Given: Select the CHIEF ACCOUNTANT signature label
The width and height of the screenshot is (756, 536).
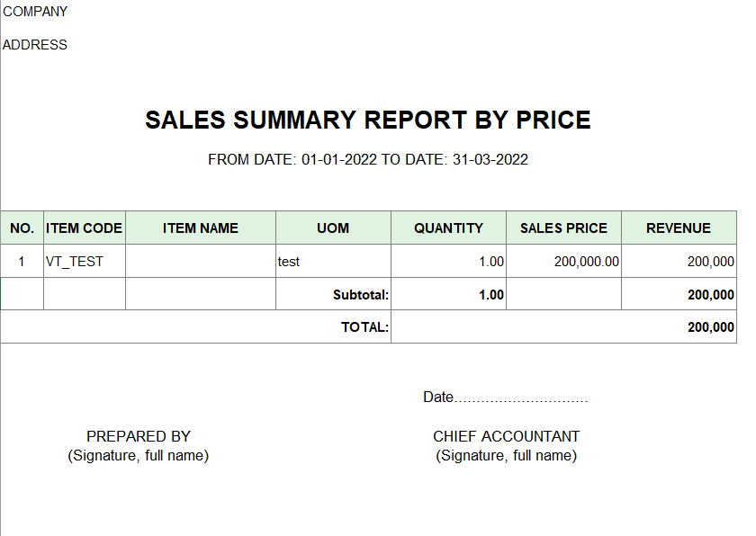Looking at the screenshot, I should point(506,436).
